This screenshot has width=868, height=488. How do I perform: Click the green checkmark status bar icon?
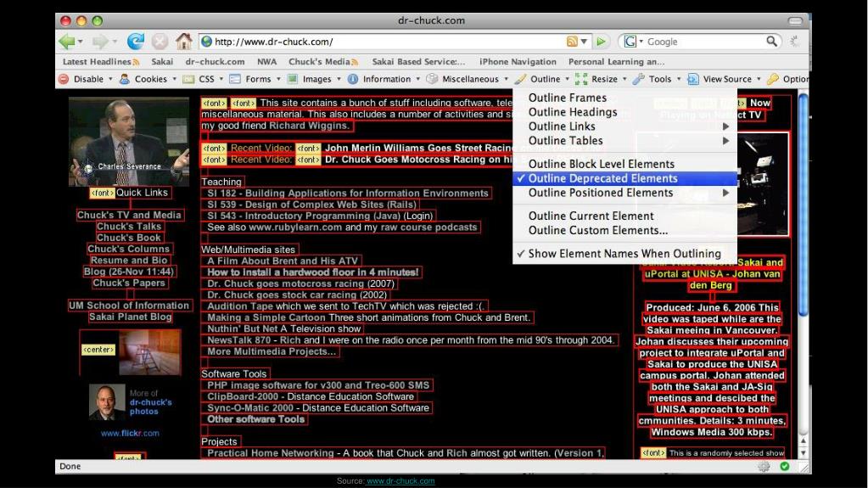tap(784, 467)
